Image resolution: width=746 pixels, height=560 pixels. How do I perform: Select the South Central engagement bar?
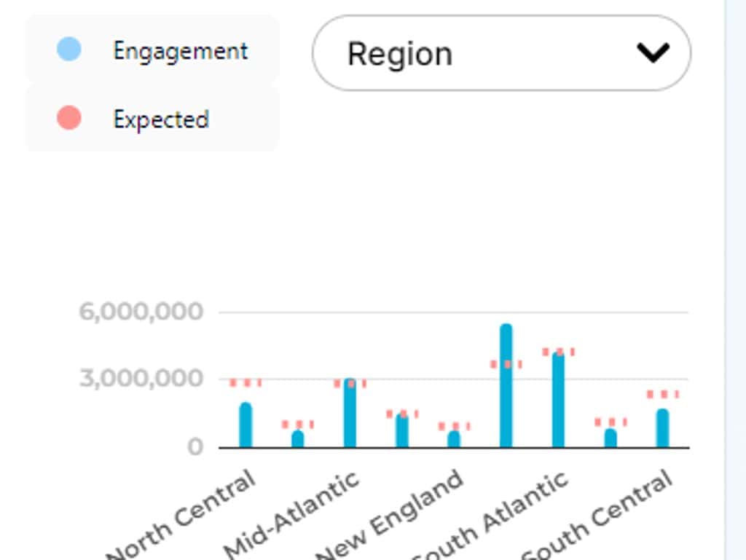click(x=662, y=428)
